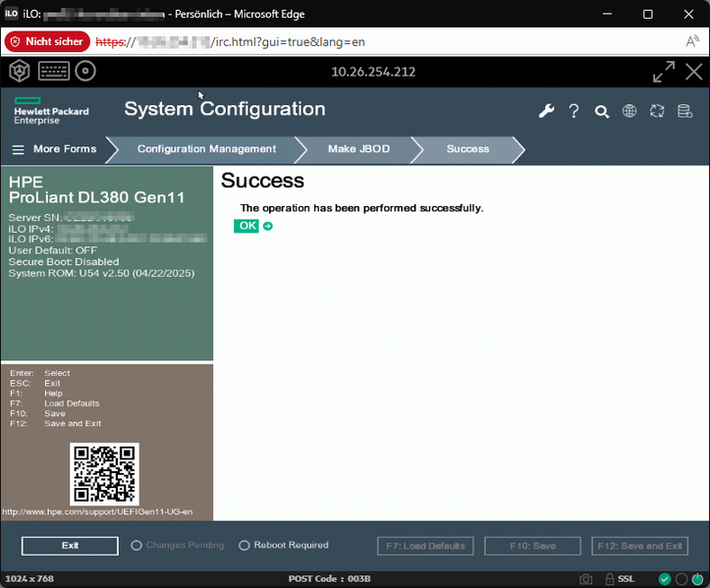Go to Configuration Management breadcrumb
710x588 pixels.
pos(206,149)
